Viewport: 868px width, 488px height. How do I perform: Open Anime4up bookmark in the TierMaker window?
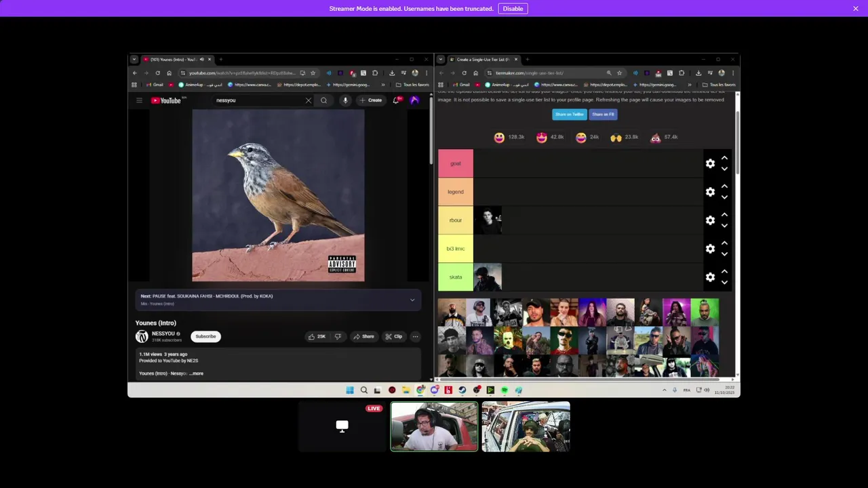(x=508, y=85)
